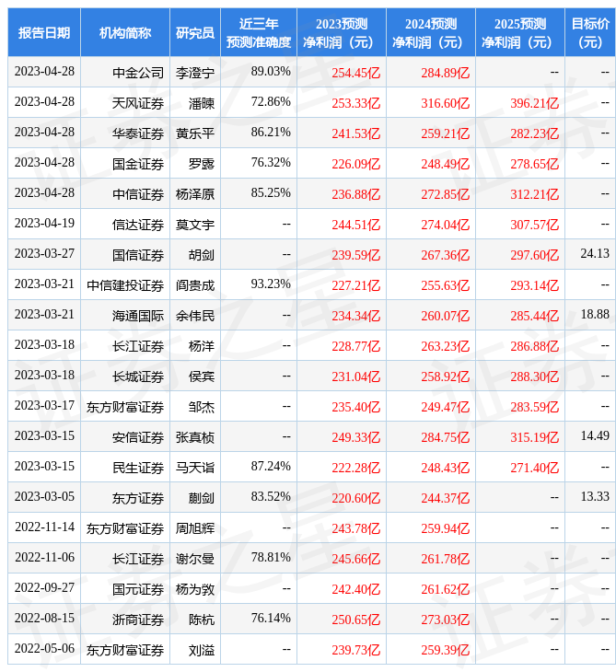This screenshot has height=672, width=616.
Task: Select researcher 李澄宁
Action: click(x=195, y=73)
